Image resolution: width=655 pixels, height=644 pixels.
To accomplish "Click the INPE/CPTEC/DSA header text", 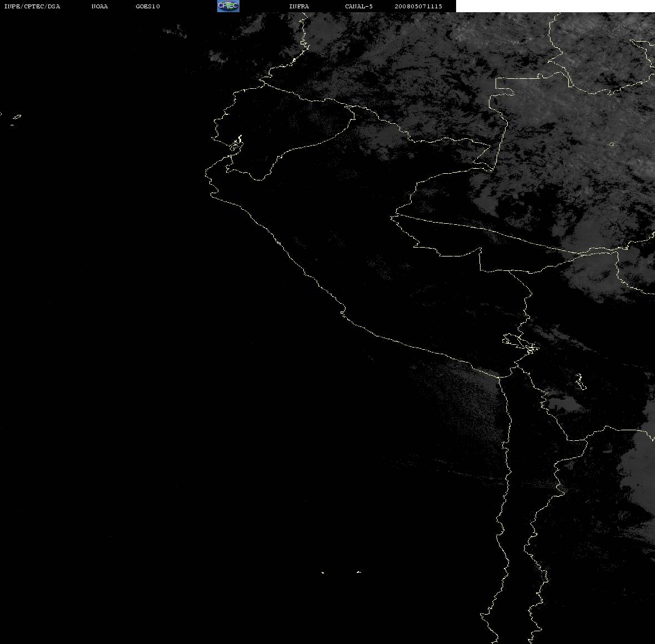I will click(x=32, y=6).
